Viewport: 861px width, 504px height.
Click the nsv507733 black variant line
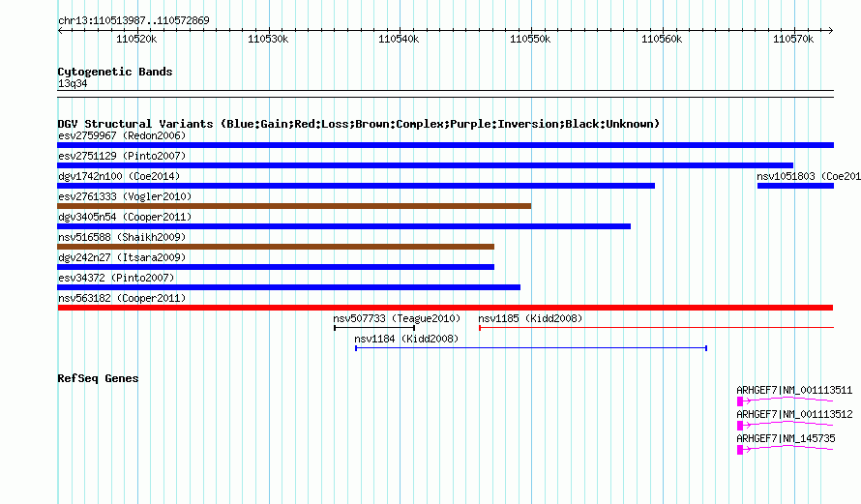click(x=374, y=328)
